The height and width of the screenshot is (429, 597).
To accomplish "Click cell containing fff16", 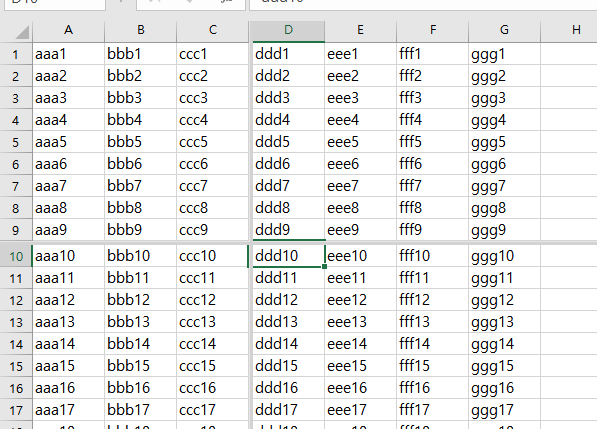I will pyautogui.click(x=433, y=388).
